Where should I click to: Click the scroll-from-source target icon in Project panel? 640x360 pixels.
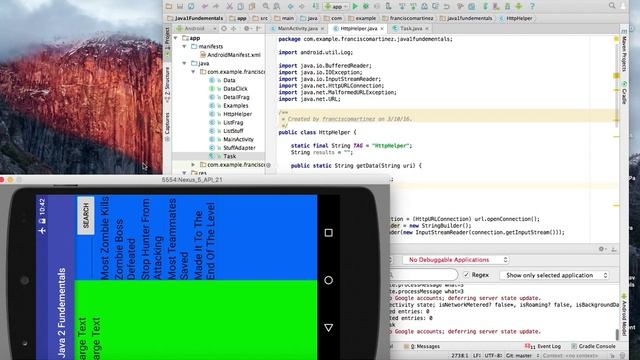224,29
